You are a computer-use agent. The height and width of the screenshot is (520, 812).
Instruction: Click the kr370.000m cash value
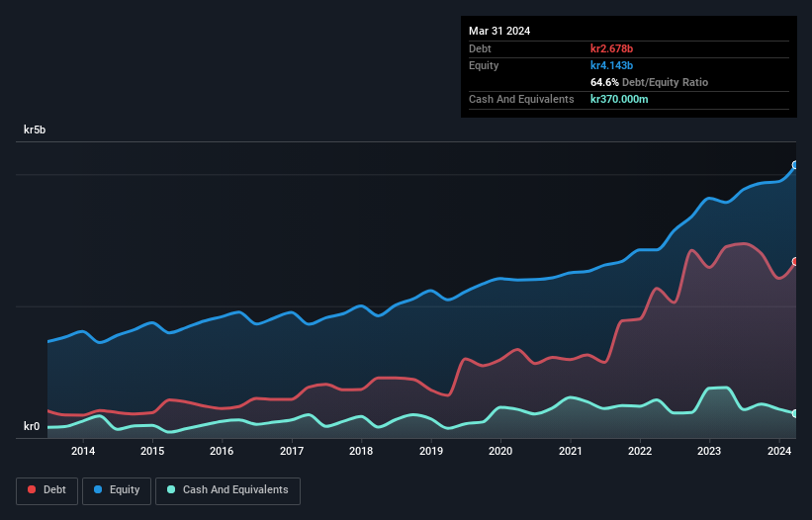tap(619, 99)
